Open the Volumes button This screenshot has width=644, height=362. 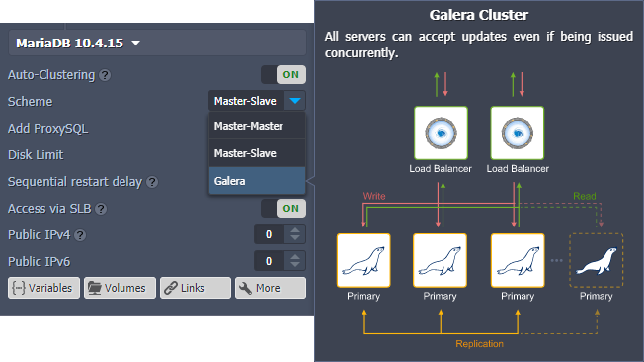(120, 288)
